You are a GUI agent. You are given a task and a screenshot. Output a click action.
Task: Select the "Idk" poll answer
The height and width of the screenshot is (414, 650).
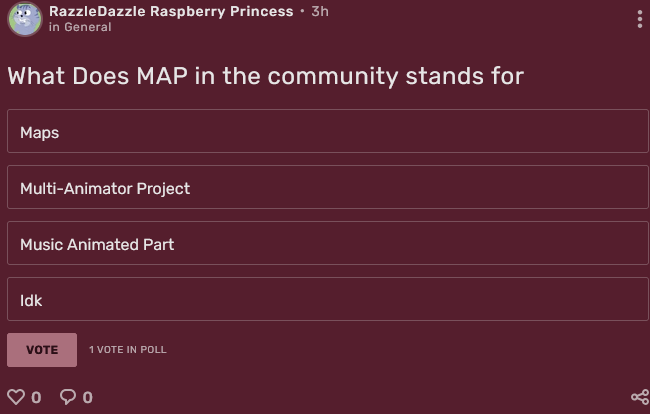(x=327, y=300)
